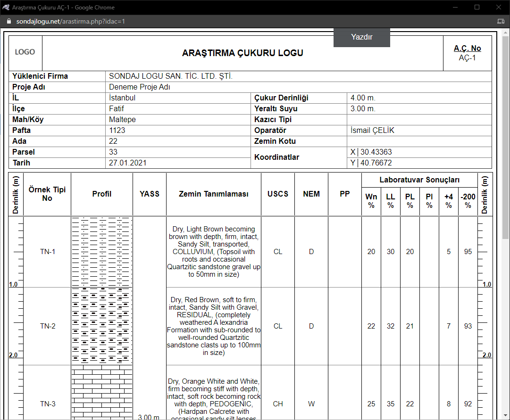Click the TN-2 gravel profile pattern

(x=102, y=326)
